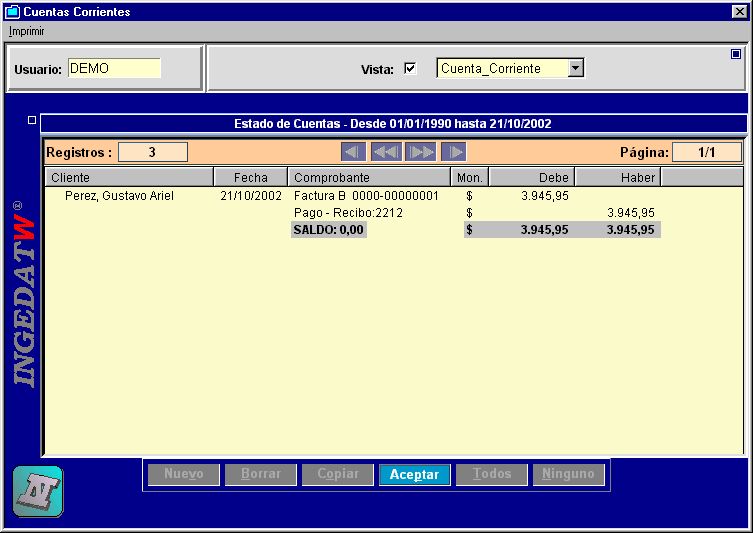Click the Cuenta_Corriente combo box field
This screenshot has height=533, width=753.
[x=510, y=68]
